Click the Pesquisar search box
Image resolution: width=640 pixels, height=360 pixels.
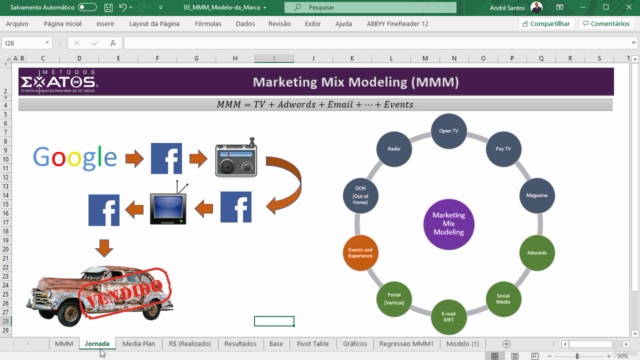(370, 7)
